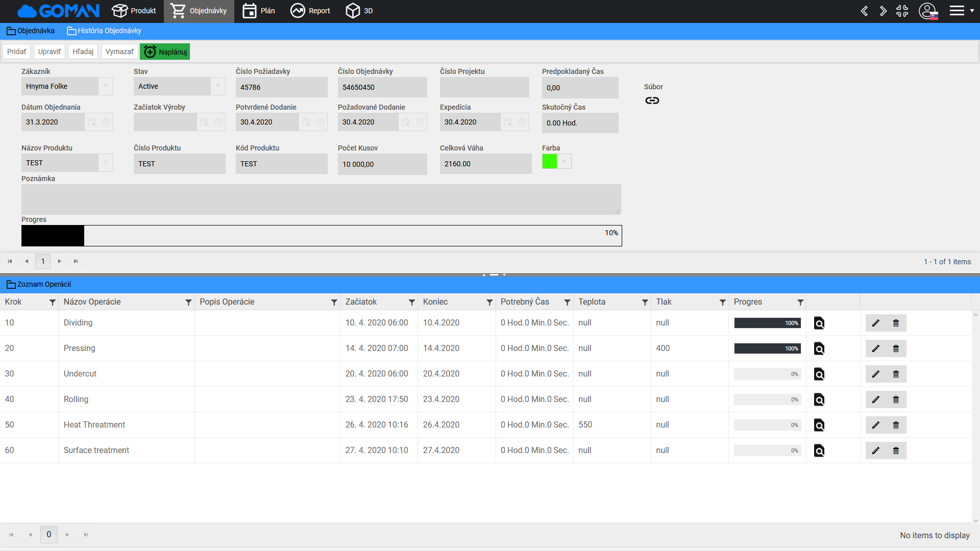Click the detail magnifier icon for Dividing row
Viewport: 980px width, 551px height.
[819, 323]
